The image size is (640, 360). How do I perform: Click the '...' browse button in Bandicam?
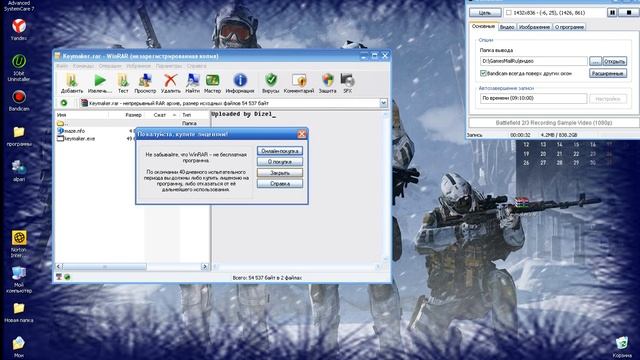pos(595,61)
